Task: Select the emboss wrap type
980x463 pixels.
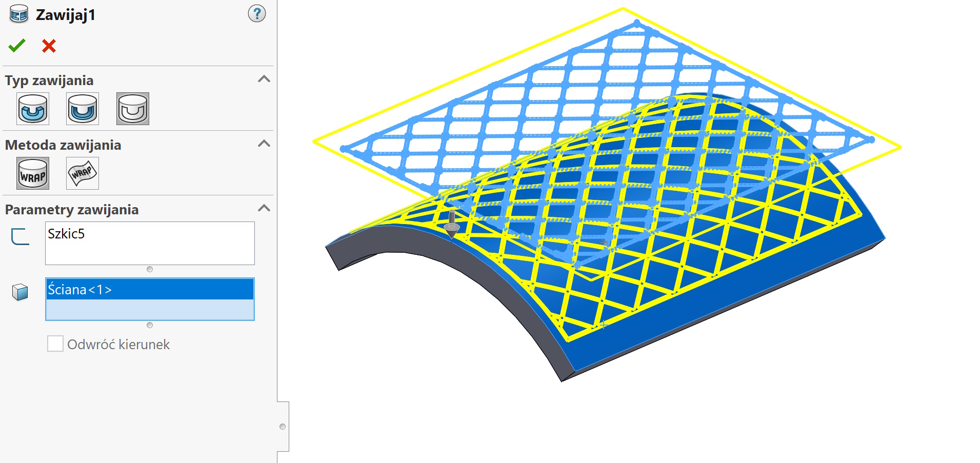Action: click(x=32, y=109)
